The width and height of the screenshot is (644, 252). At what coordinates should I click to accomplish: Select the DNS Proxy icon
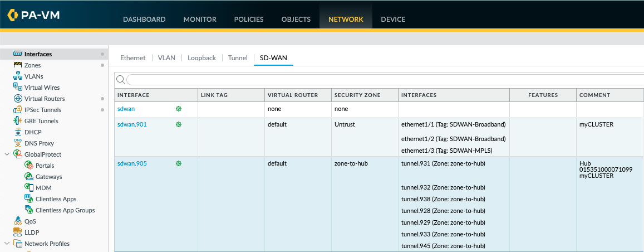[x=18, y=143]
